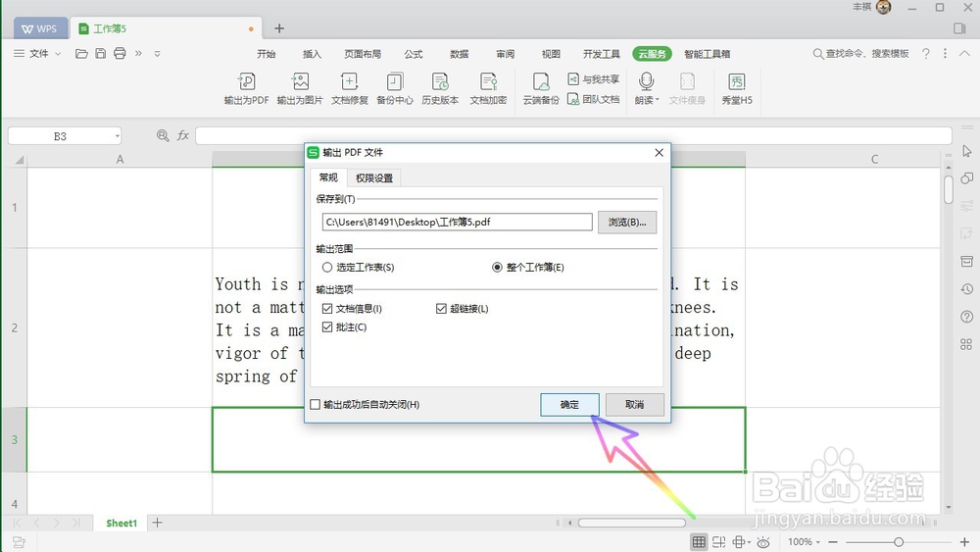Click the right sidebar history clock icon

point(967,289)
